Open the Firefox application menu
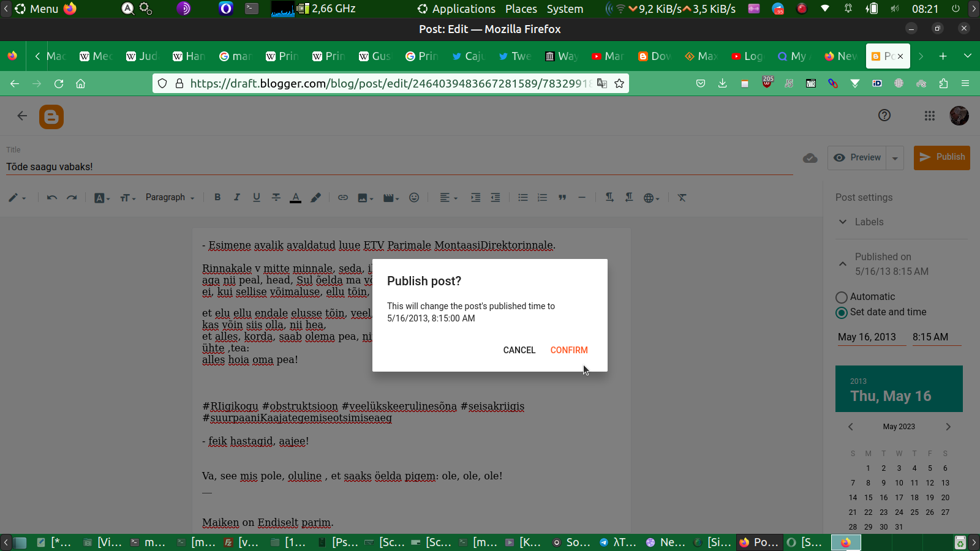The height and width of the screenshot is (551, 980). pos(965,84)
